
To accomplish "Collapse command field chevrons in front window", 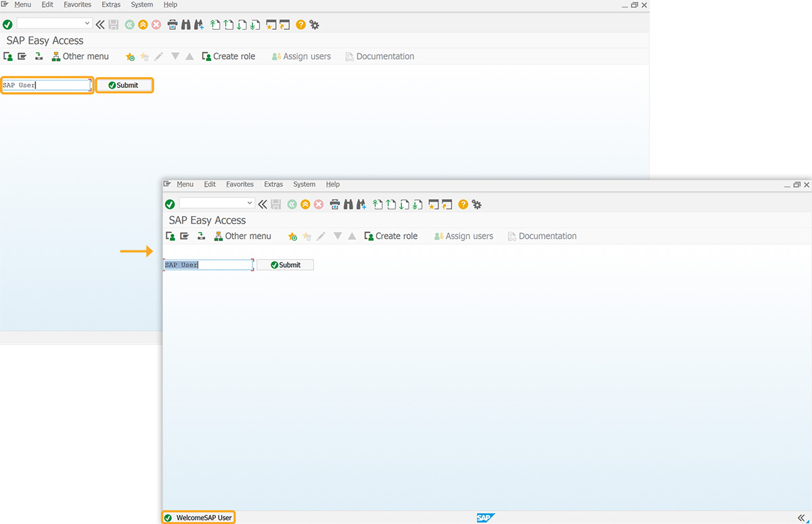I will 263,204.
